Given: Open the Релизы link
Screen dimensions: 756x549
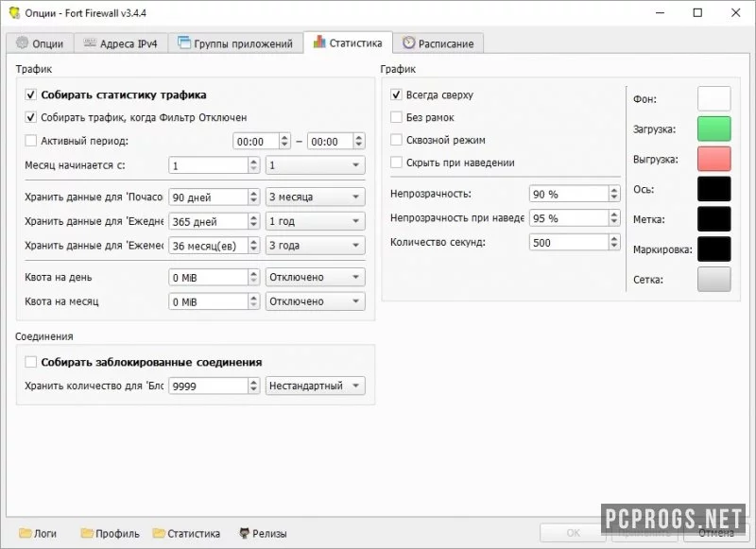Looking at the screenshot, I should (x=264, y=533).
